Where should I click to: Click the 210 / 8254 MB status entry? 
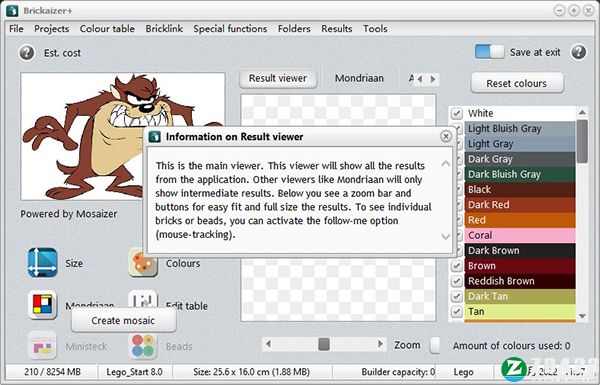click(x=52, y=372)
